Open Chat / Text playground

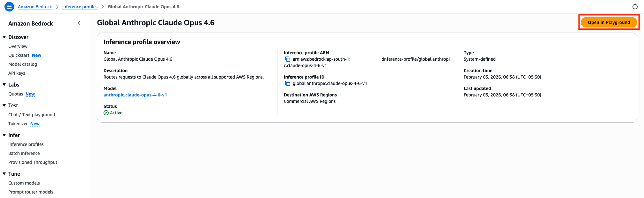click(x=32, y=115)
